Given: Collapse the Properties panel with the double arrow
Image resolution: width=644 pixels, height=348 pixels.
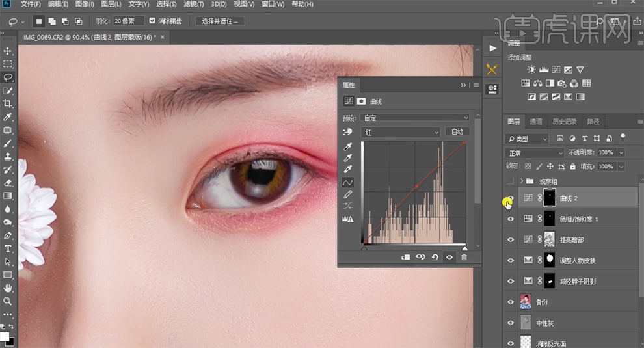Looking at the screenshot, I should pos(463,85).
